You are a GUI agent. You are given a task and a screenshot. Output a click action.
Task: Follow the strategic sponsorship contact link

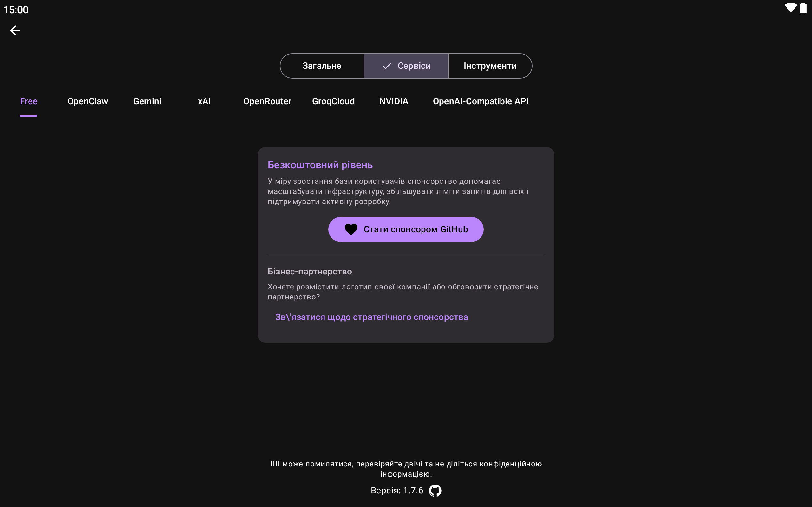[371, 317]
